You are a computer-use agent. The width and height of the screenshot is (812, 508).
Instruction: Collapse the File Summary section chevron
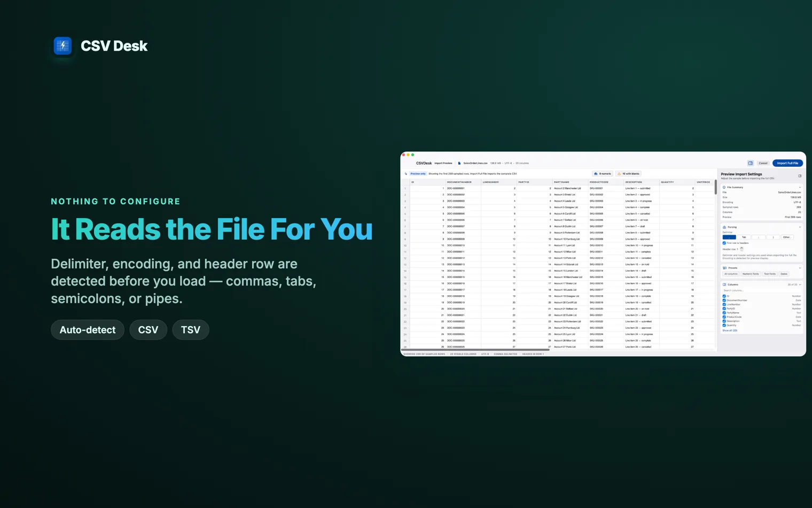(x=800, y=187)
